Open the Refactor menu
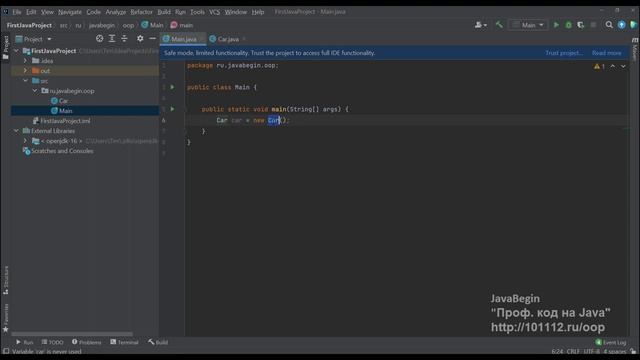This screenshot has height=360, width=640. click(x=141, y=12)
